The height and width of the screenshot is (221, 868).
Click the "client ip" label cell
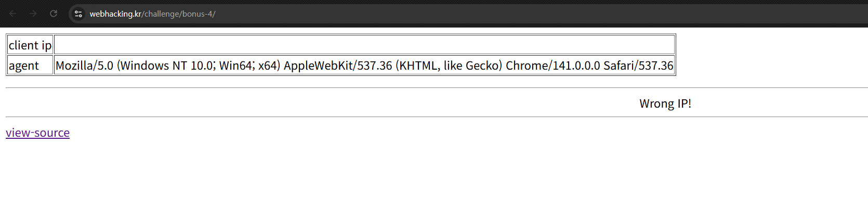pos(30,45)
